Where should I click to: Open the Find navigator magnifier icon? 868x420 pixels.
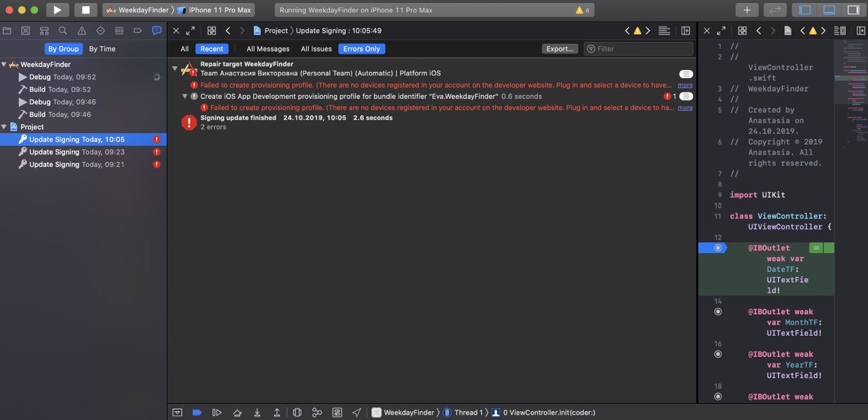coord(62,31)
